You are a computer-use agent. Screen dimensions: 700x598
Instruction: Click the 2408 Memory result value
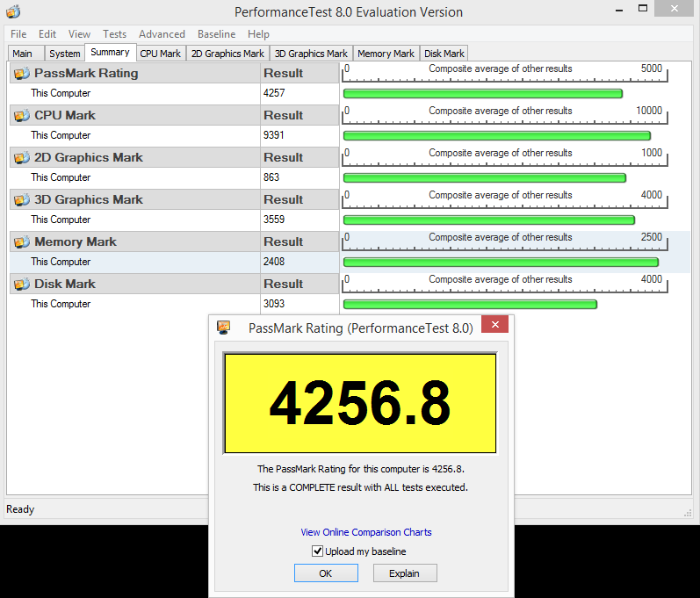tap(274, 262)
